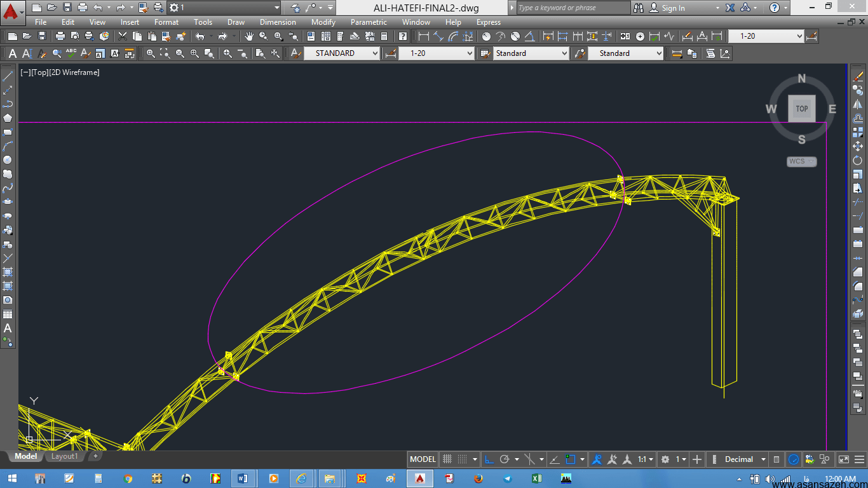Click the MODEL space button
868x488 pixels.
coord(423,459)
